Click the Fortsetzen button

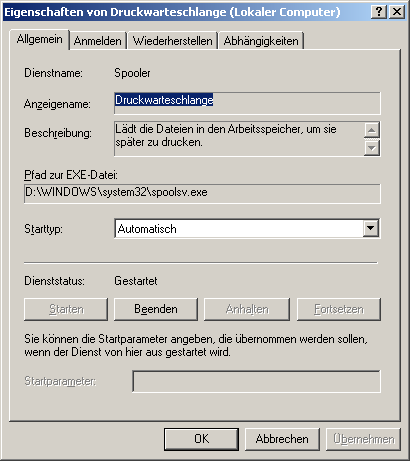point(339,309)
